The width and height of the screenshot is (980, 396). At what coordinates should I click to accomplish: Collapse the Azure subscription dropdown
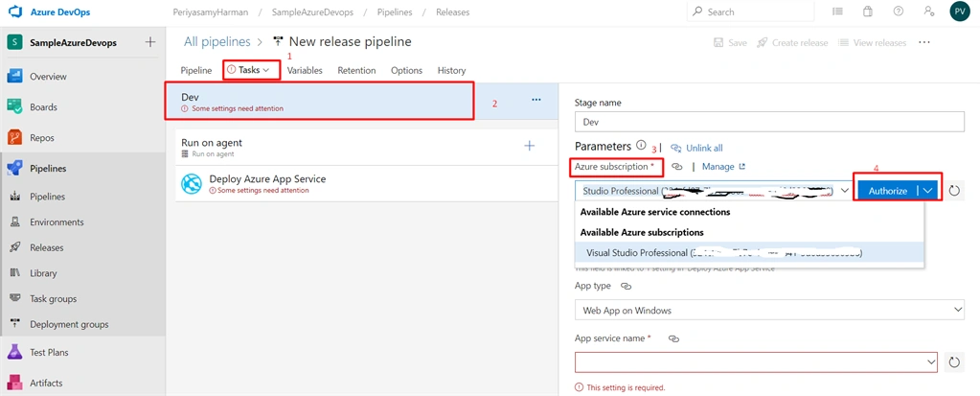pyautogui.click(x=845, y=191)
